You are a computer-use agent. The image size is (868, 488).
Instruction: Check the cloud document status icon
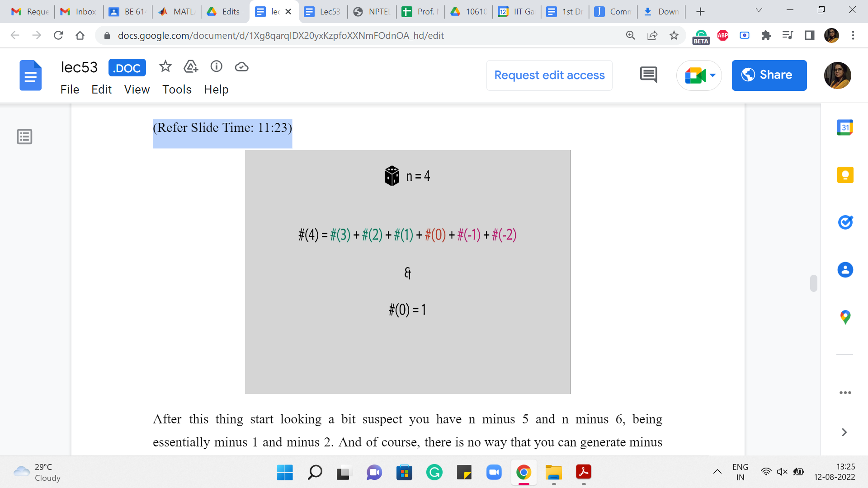pyautogui.click(x=242, y=67)
